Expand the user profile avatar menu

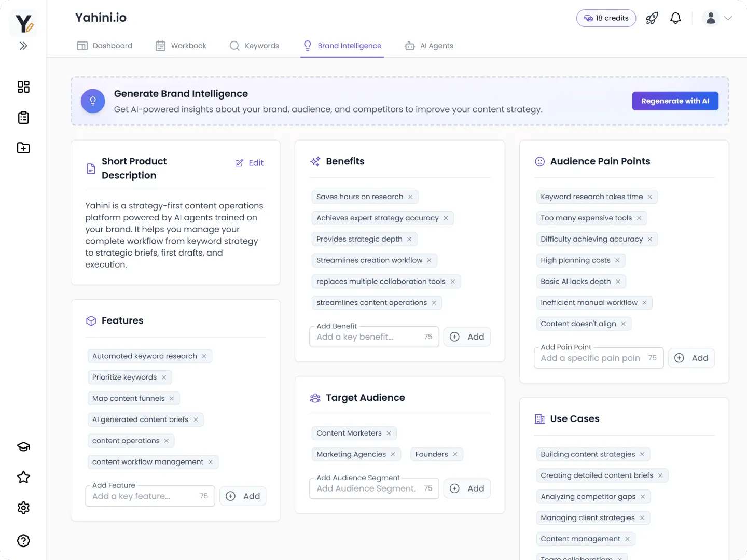coord(711,18)
